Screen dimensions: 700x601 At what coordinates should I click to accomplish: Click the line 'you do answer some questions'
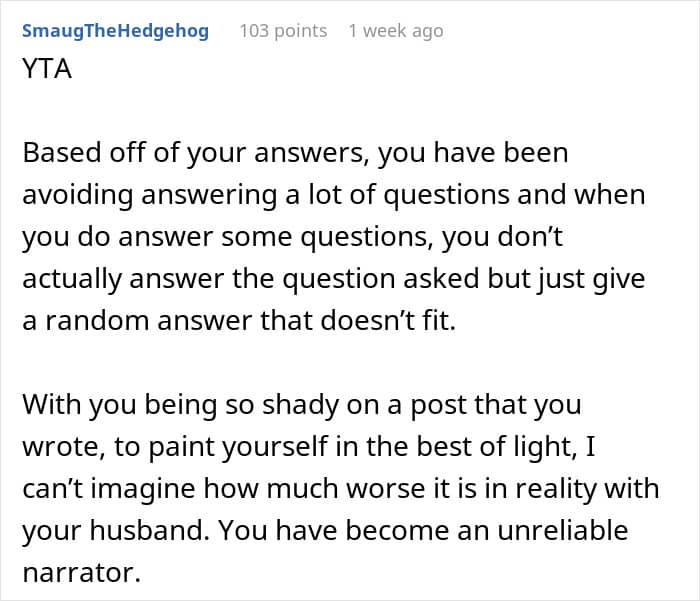tap(292, 237)
